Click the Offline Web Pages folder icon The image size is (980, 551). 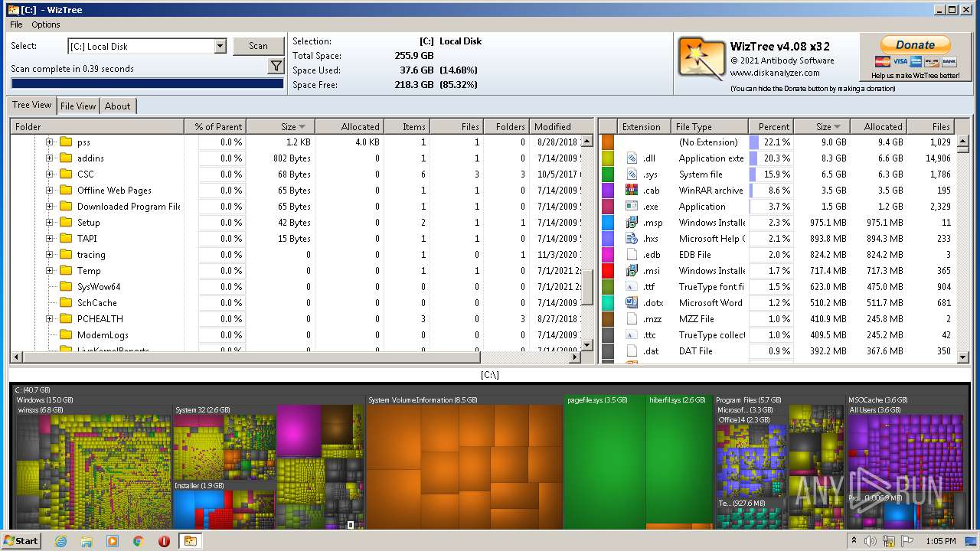coord(65,190)
